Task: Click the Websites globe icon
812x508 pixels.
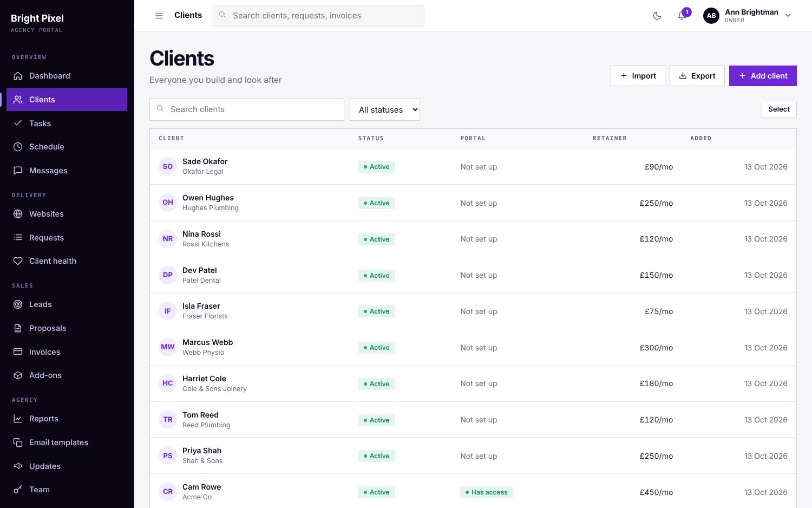Action: 18,214
